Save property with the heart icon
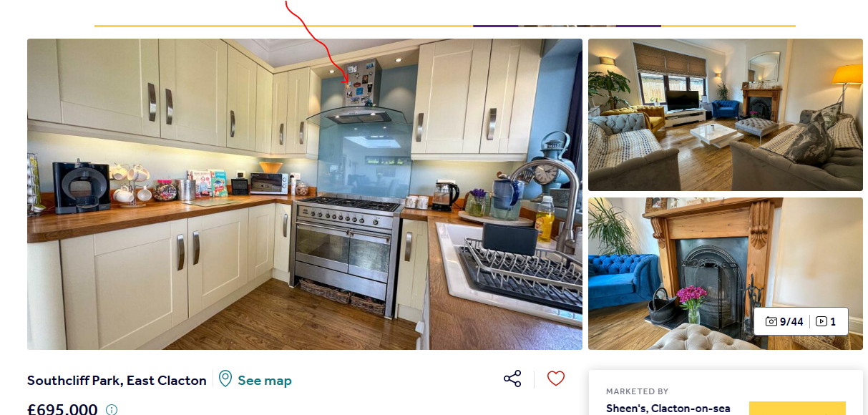 [x=556, y=379]
